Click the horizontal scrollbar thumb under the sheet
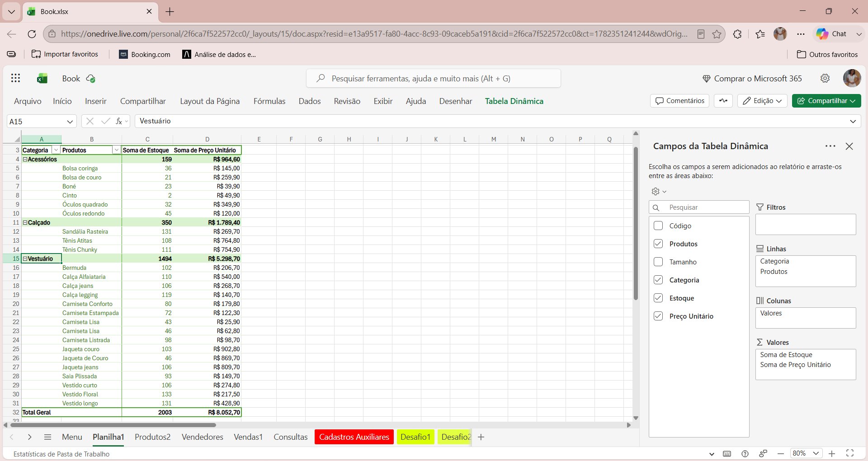This screenshot has width=868, height=461. coord(113,425)
